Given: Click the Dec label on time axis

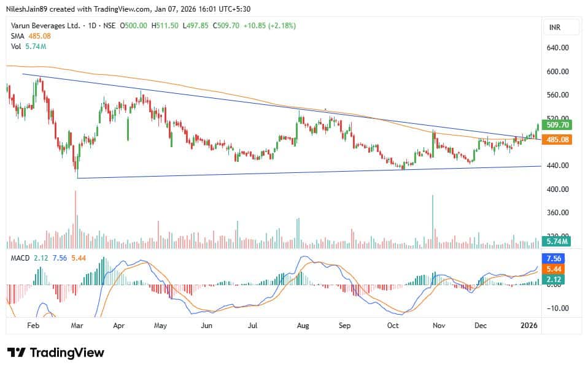Looking at the screenshot, I should coord(481,325).
